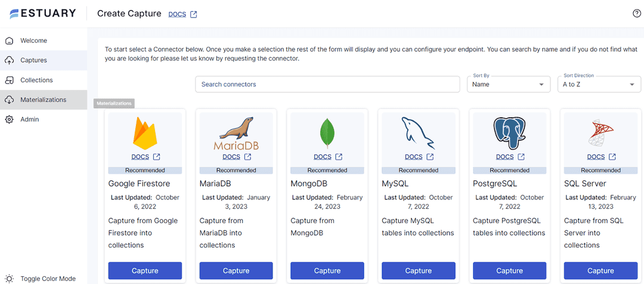Click the Create Capture page heading

coord(129,14)
